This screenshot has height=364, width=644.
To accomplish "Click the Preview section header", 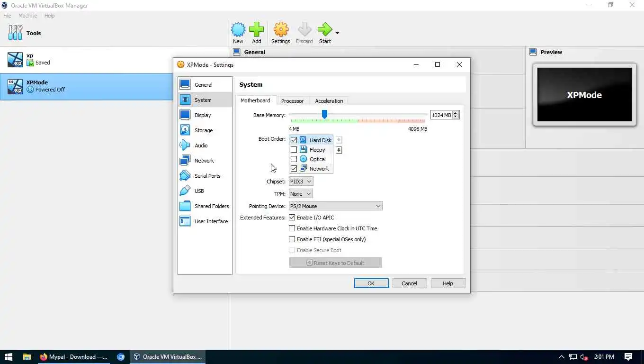I will (x=551, y=52).
